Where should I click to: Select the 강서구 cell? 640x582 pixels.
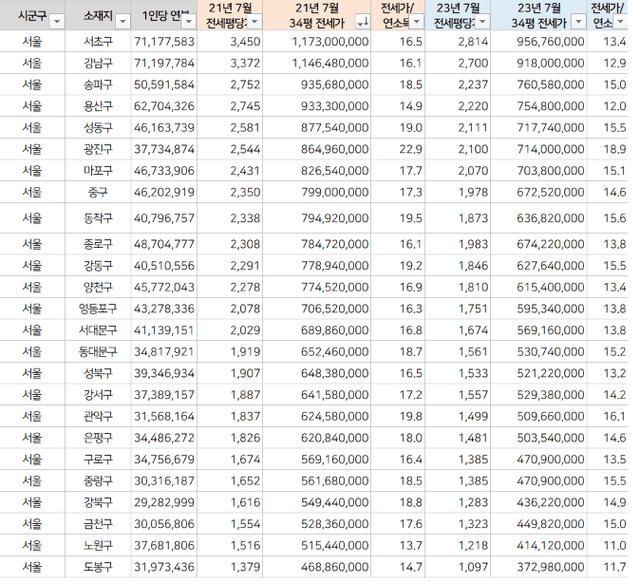point(98,395)
